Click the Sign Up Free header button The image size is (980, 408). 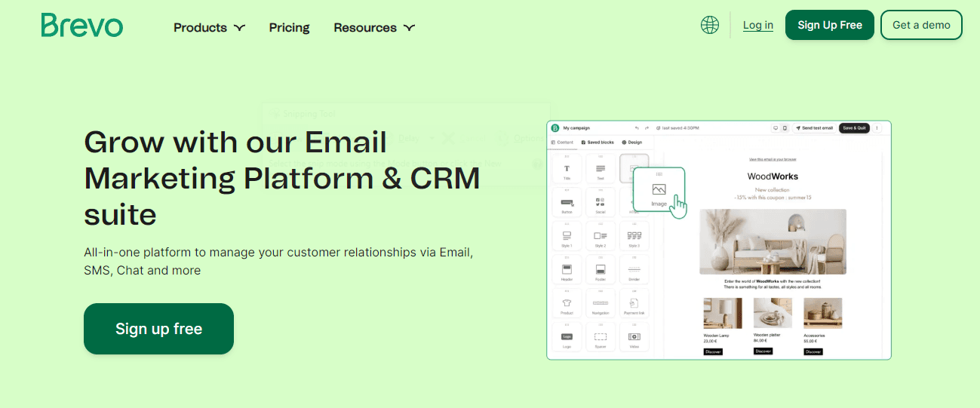829,25
